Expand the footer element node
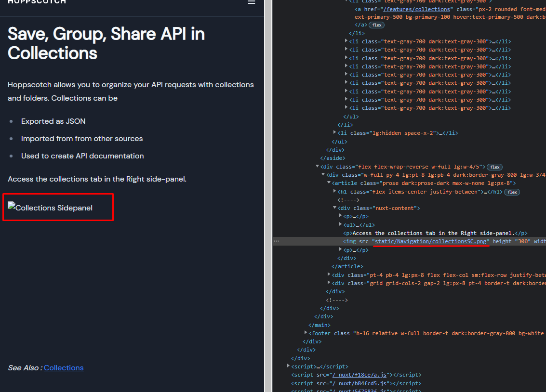This screenshot has width=546, height=392. (306, 333)
